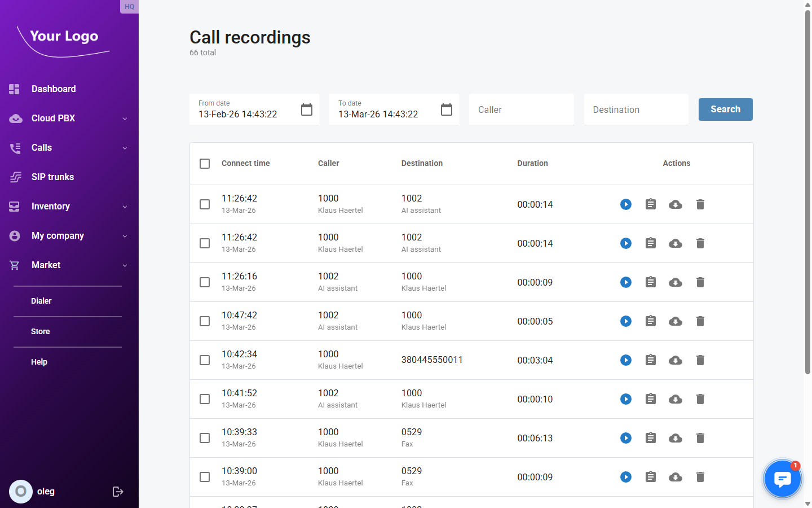Image resolution: width=812 pixels, height=508 pixels.
Task: Tick the checkbox of the 10:41:52 call row
Action: coord(205,399)
